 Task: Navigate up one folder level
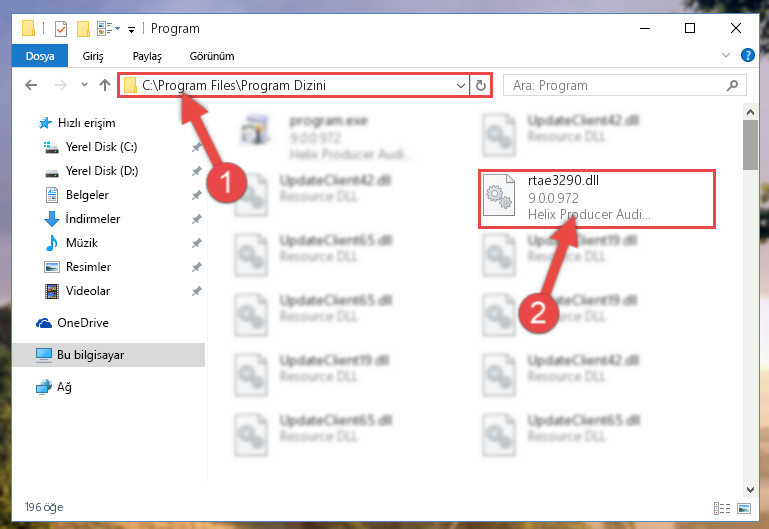pos(104,85)
